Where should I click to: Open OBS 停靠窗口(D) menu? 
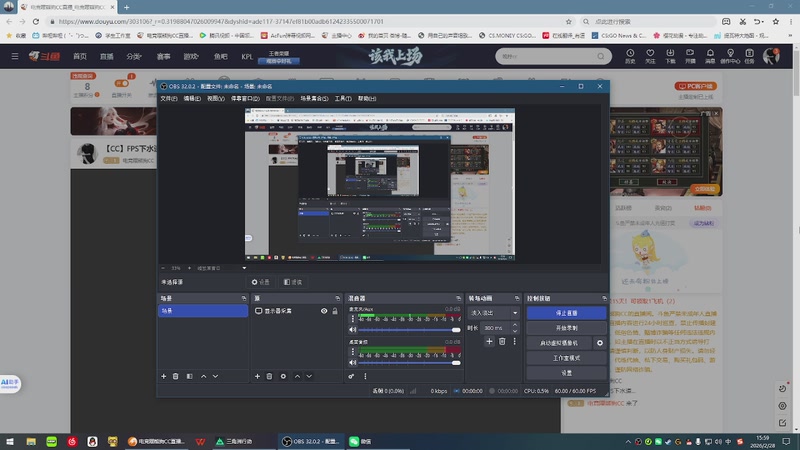[x=245, y=98]
